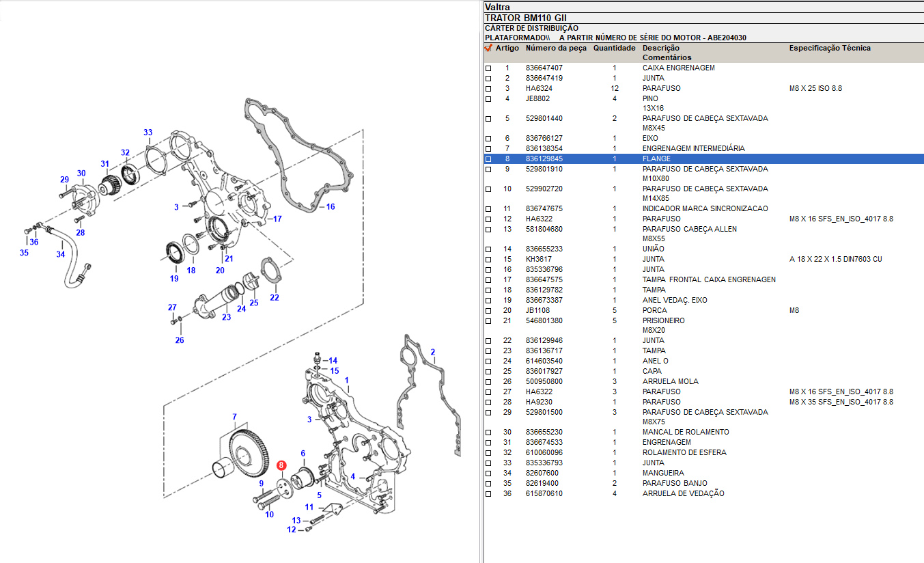Click the 'Especificação Técnica' column header
Viewport: 924px width, 563px height.
click(830, 49)
